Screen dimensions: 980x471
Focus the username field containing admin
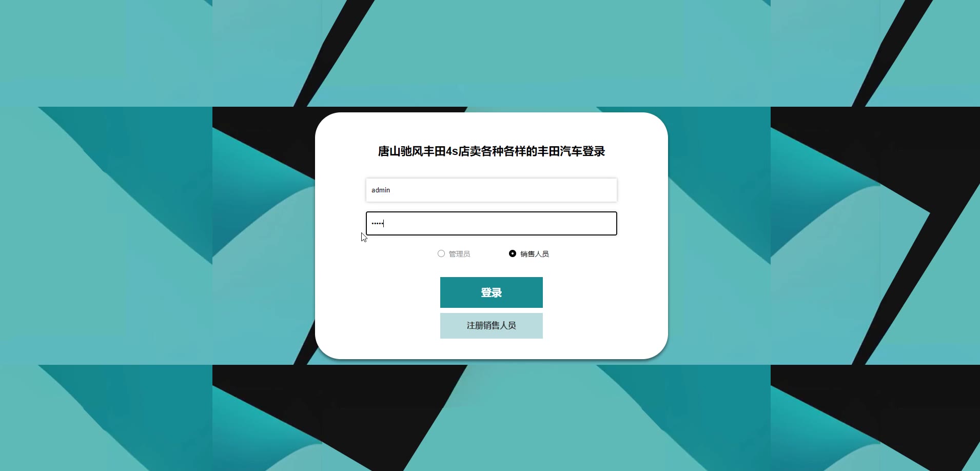[492, 190]
